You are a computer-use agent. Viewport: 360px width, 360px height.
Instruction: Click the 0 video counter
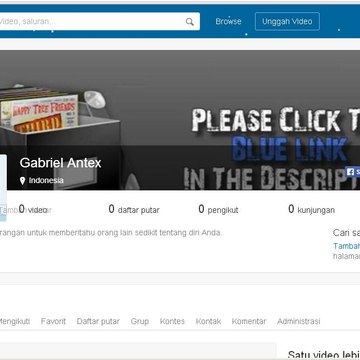(x=33, y=210)
